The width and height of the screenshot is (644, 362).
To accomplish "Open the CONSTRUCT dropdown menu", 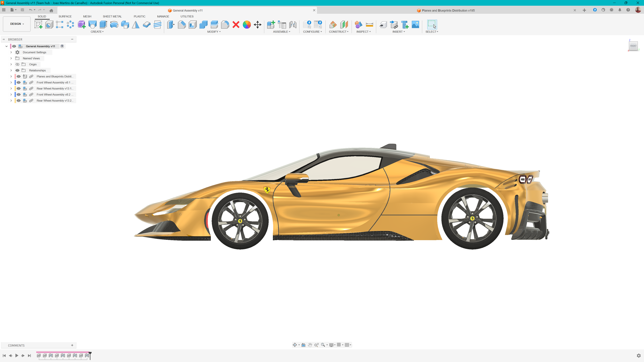I will [338, 32].
